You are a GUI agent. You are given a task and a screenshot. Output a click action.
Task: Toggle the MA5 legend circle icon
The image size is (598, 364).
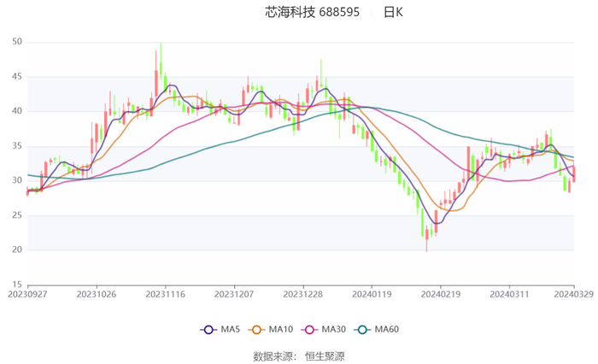click(208, 330)
